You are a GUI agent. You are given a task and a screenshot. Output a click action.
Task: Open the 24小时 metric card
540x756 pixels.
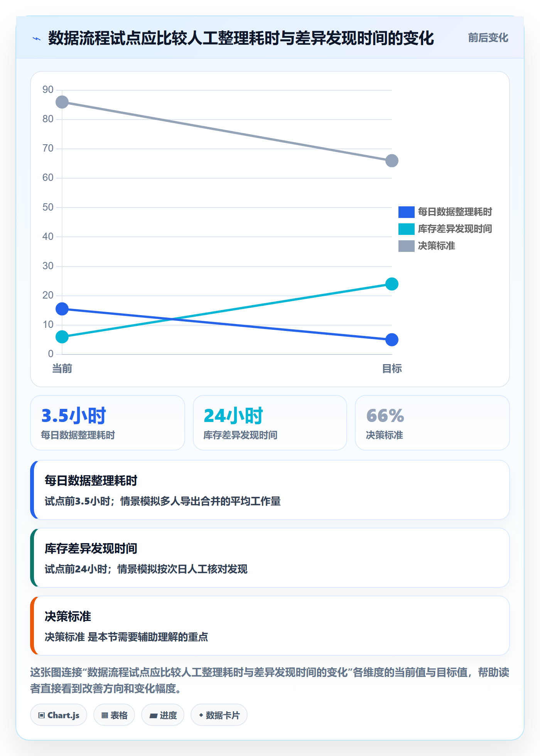[x=270, y=423]
